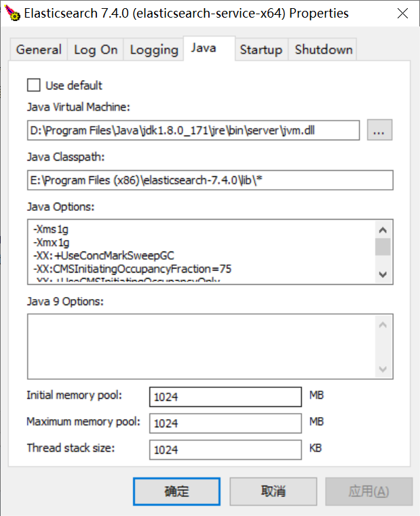Click the Thread stack size field

click(225, 450)
